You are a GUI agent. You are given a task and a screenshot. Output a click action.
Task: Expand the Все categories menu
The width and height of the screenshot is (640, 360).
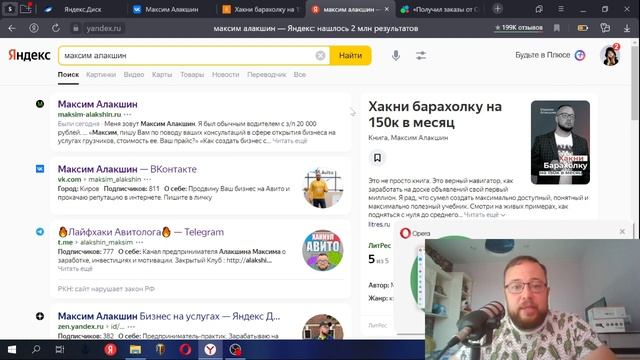(300, 75)
